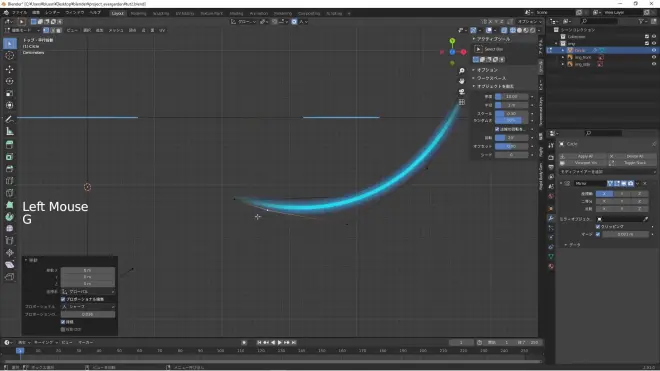Select the Cursor tool in left toolbar
The image size is (660, 371).
[x=10, y=56]
